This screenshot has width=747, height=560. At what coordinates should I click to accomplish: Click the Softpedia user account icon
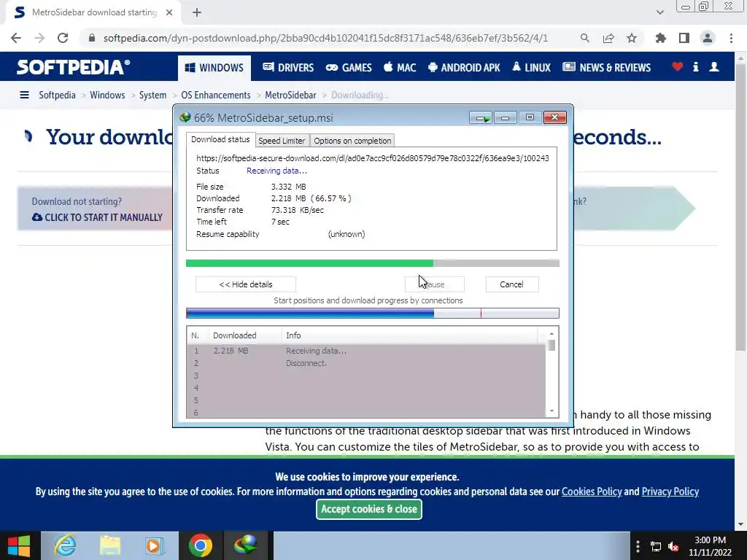pyautogui.click(x=714, y=66)
